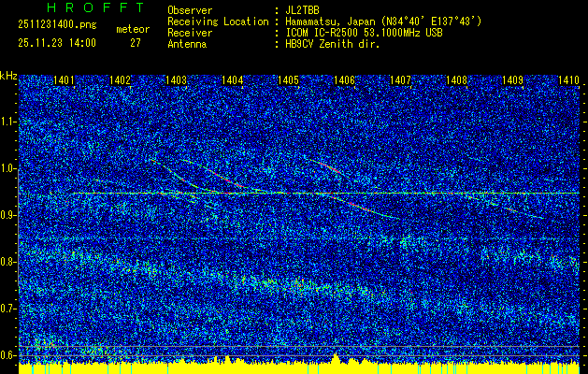Click the 1406 time label
The width and height of the screenshot is (588, 374).
[x=345, y=81]
